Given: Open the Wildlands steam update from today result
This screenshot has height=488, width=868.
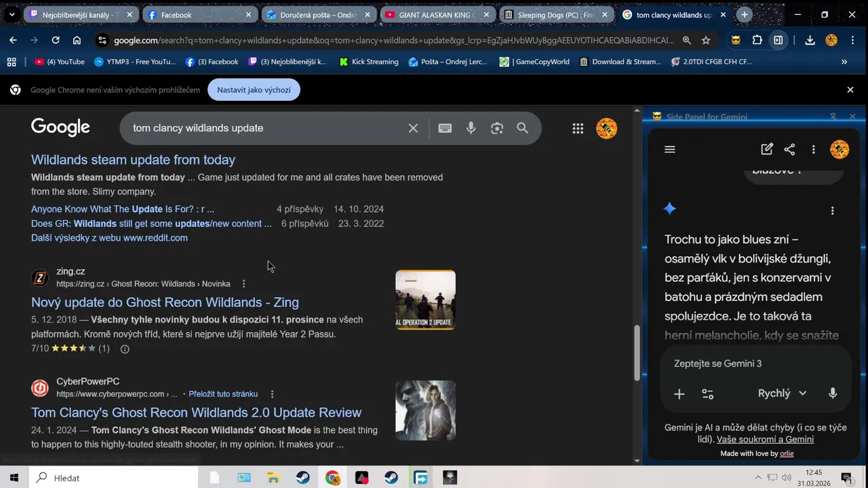Looking at the screenshot, I should (x=133, y=160).
